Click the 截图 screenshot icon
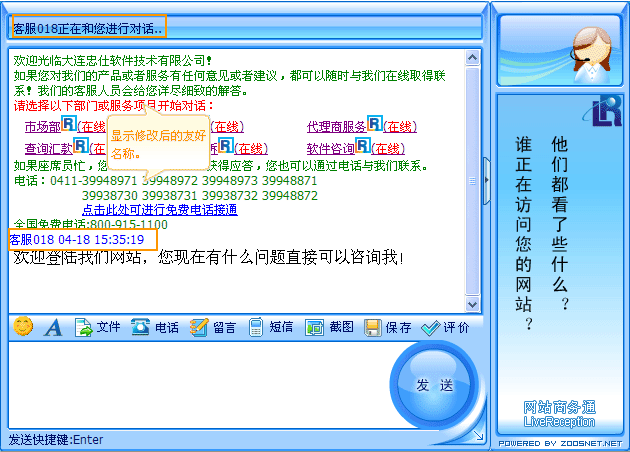This screenshot has width=630, height=452. [315, 327]
